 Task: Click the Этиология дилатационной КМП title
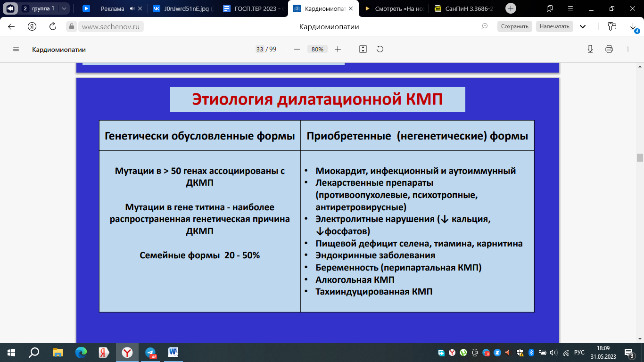coord(317,99)
